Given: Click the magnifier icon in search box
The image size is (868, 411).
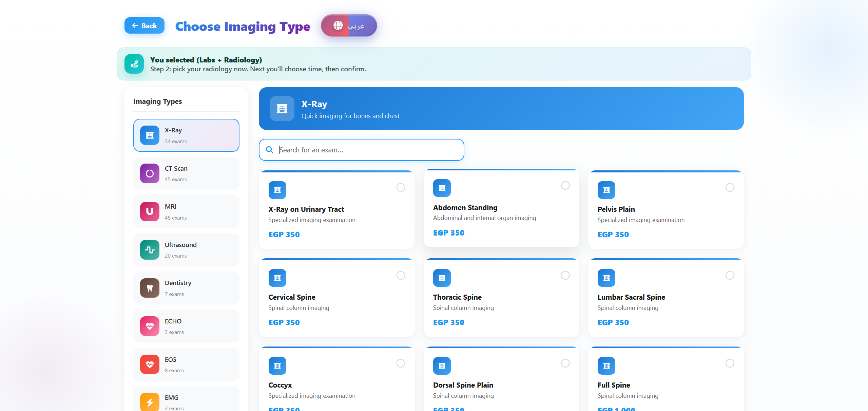Looking at the screenshot, I should 270,150.
